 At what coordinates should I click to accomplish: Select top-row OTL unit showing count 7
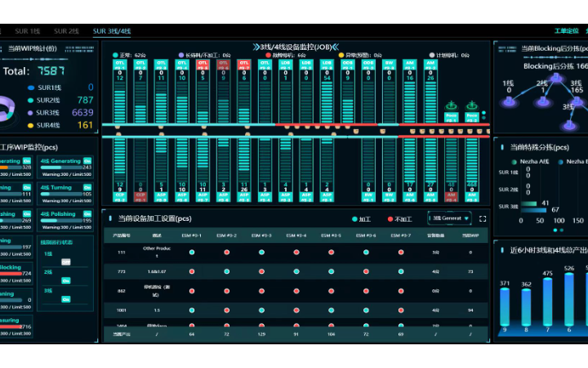pos(140,91)
